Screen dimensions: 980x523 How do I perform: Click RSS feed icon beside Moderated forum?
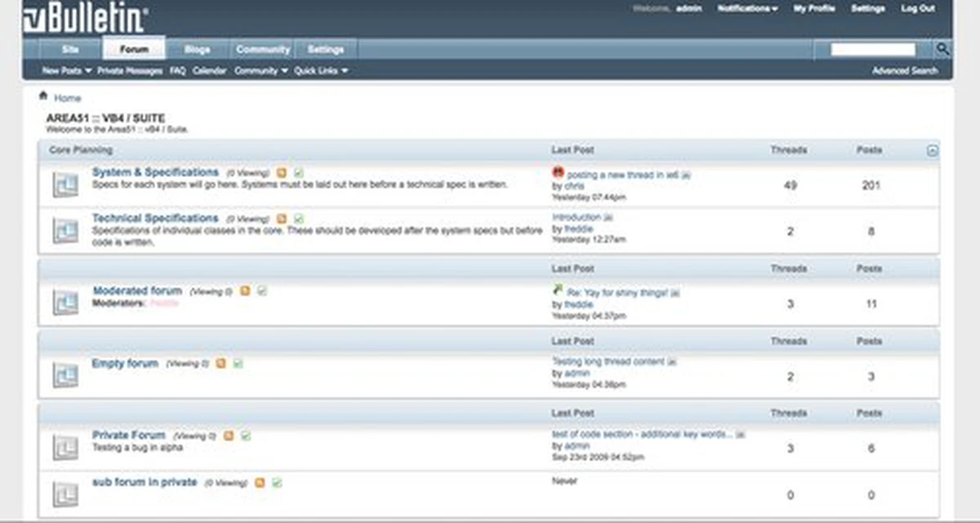(x=245, y=291)
